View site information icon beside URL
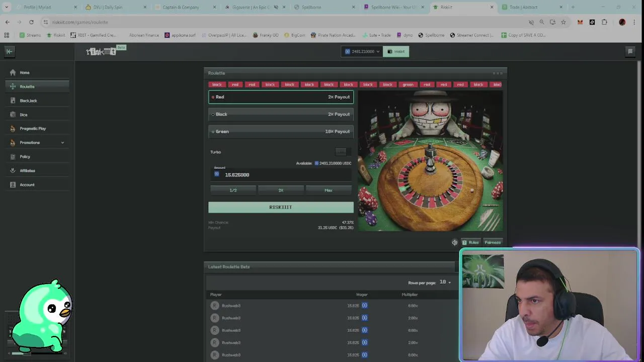This screenshot has height=362, width=644. [45, 22]
